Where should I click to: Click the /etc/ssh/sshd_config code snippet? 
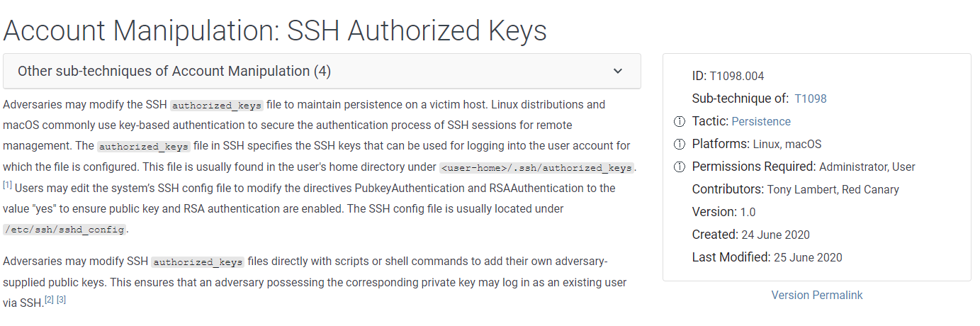point(64,230)
